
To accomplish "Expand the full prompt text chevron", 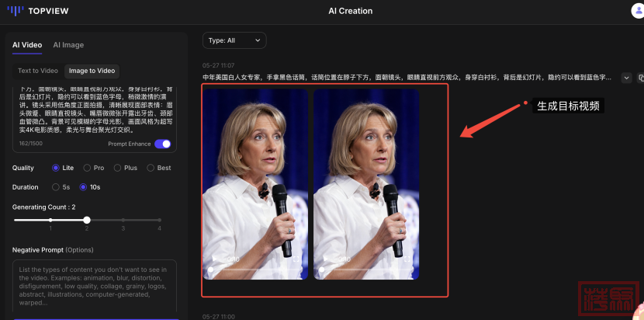I will [626, 78].
